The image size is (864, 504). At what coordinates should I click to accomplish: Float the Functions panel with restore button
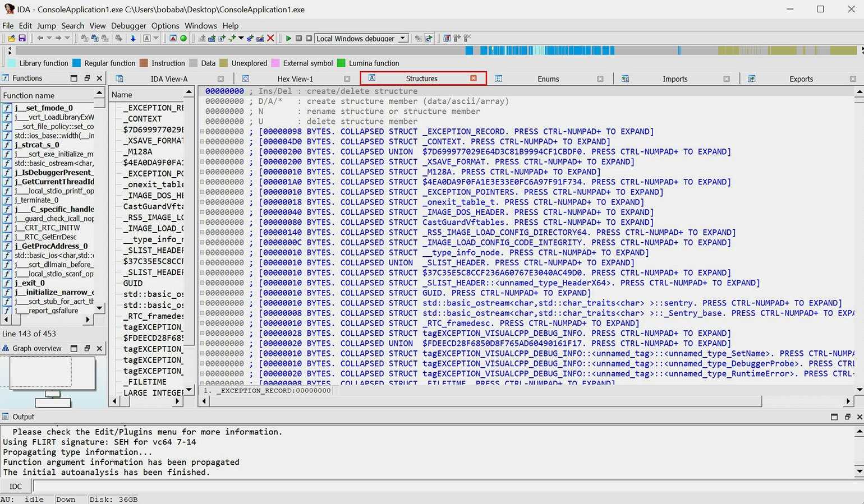pyautogui.click(x=86, y=78)
